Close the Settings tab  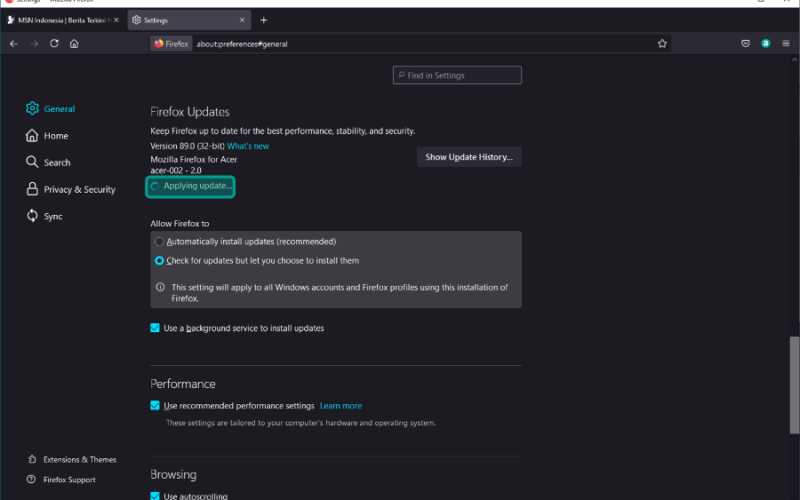tap(242, 20)
